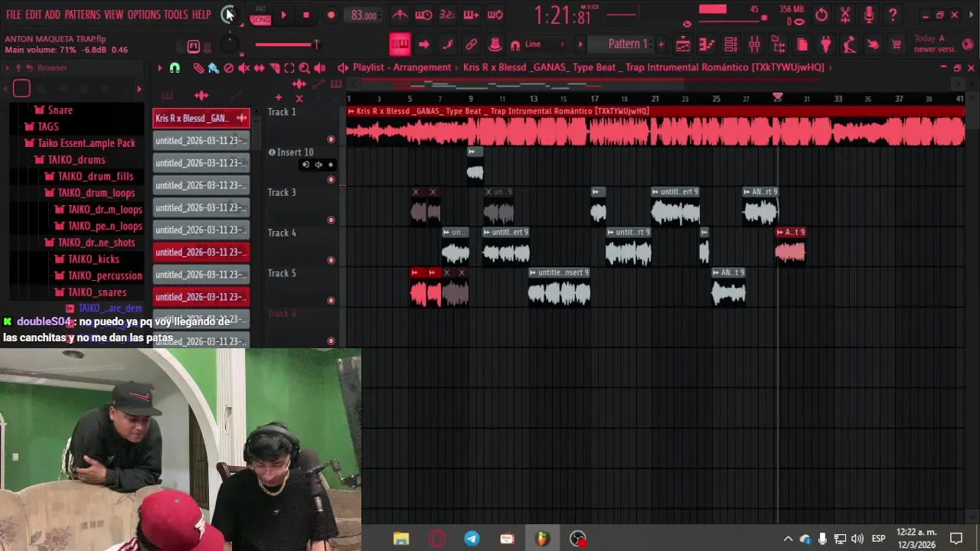Open FL Studio fruit icon in taskbar
The width and height of the screenshot is (980, 551).
[542, 539]
